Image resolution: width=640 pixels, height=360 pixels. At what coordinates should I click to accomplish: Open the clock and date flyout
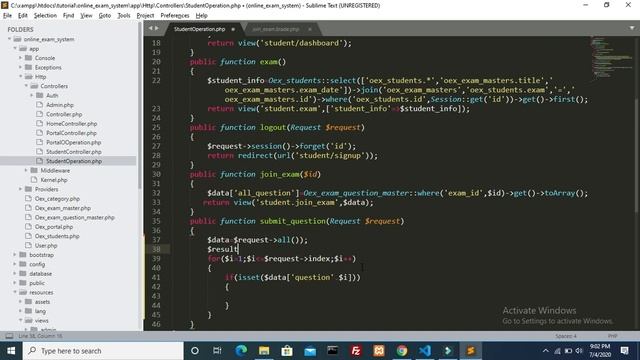point(600,351)
